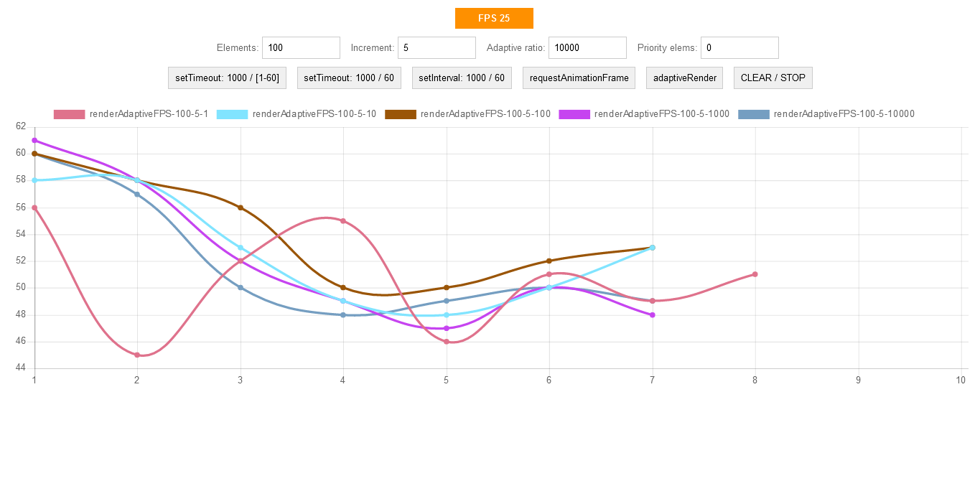
Task: Select pink data point at x=4, value 55
Action: (x=343, y=221)
